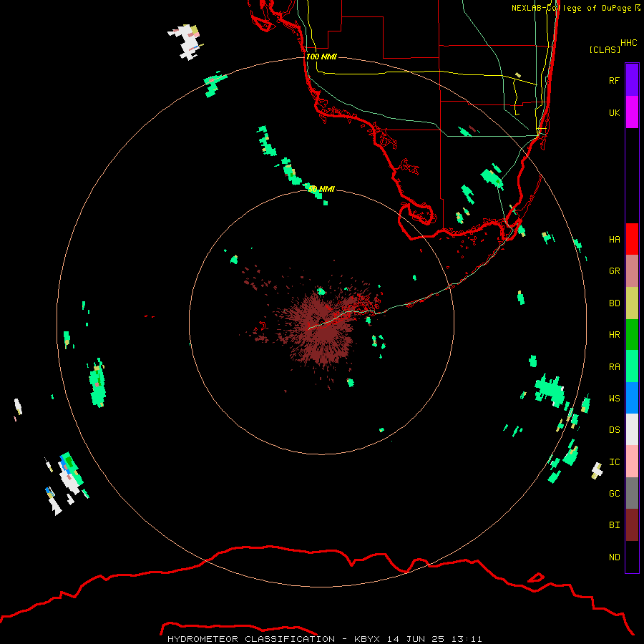Click the KBYX radar site identifier
This screenshot has height=644, width=644.
(x=367, y=639)
